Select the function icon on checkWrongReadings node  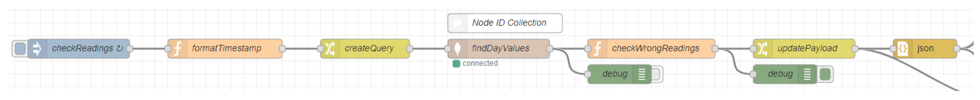click(x=598, y=49)
